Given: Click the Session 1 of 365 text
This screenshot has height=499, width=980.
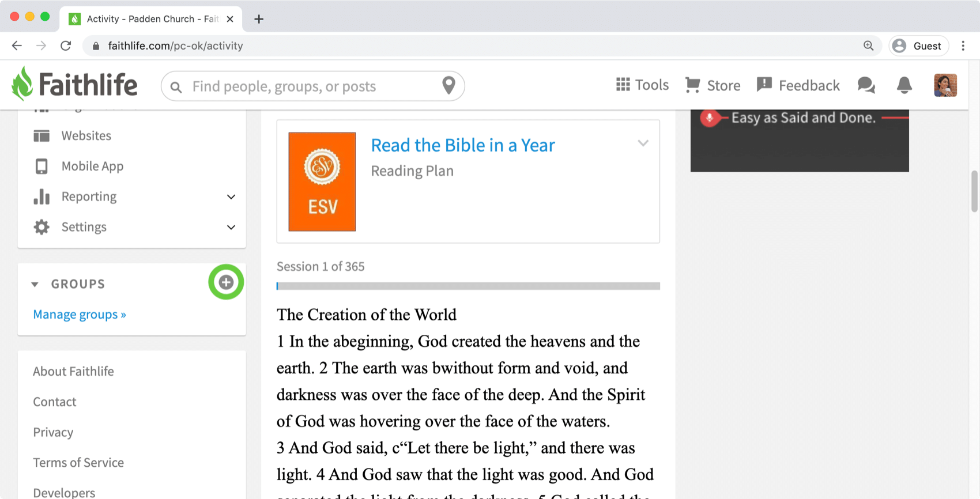Looking at the screenshot, I should point(321,266).
